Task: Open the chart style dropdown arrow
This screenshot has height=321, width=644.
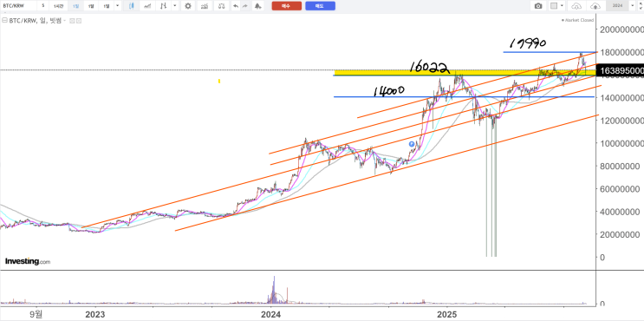Action: (175, 6)
